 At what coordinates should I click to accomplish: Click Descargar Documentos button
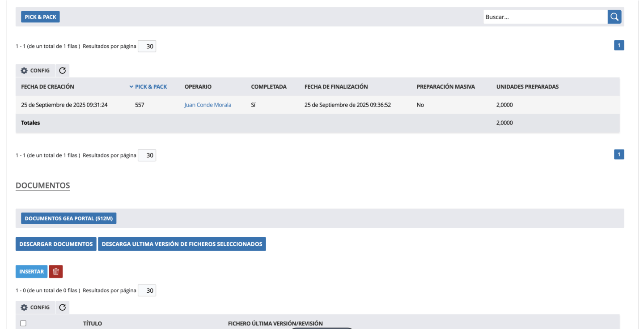point(56,244)
